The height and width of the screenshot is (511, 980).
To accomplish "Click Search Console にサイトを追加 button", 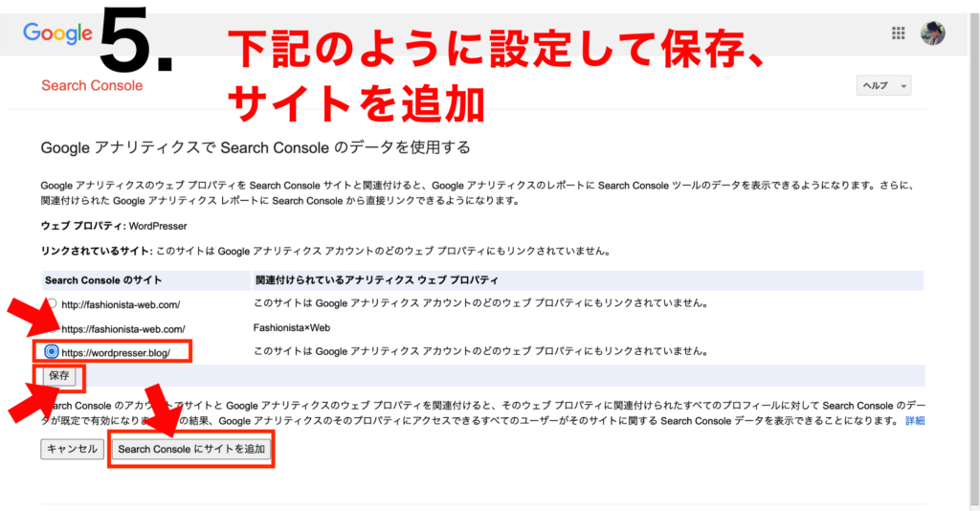I will tap(191, 449).
